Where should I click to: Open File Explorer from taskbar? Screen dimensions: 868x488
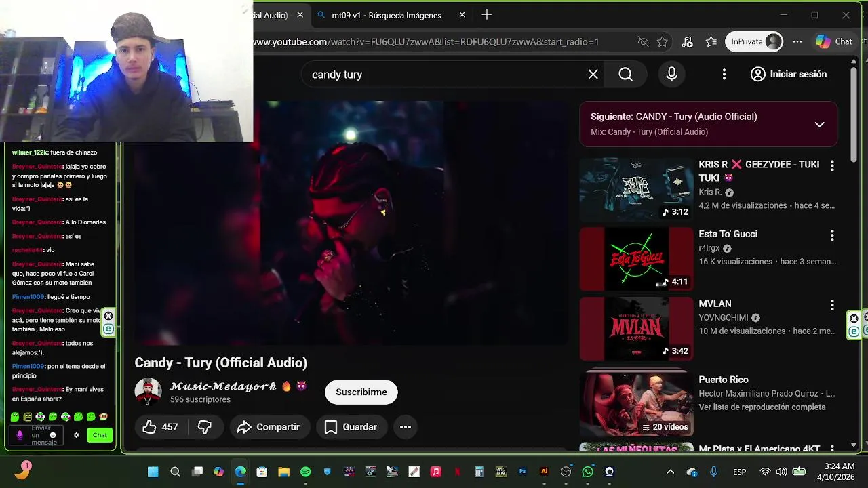point(283,472)
